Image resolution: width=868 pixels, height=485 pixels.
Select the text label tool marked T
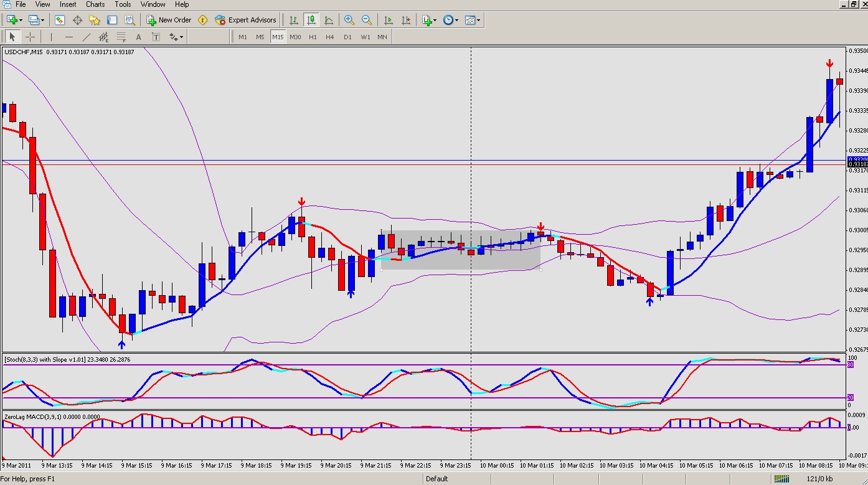pos(156,37)
